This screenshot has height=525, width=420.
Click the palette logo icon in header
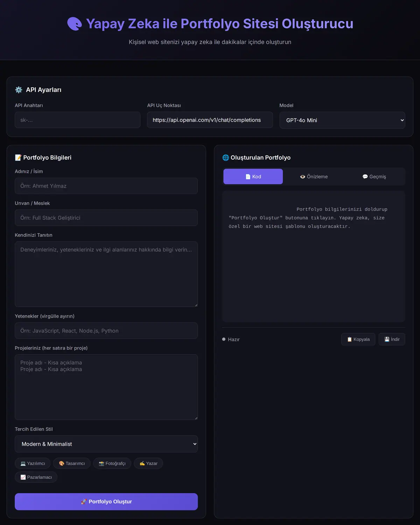(x=75, y=24)
